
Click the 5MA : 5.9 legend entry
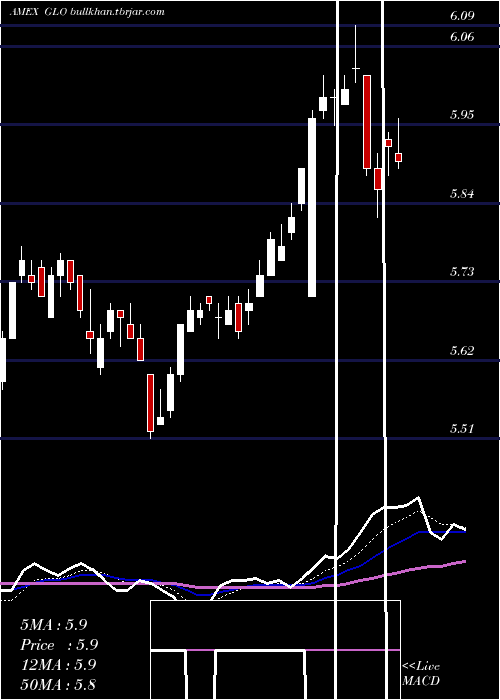point(54,625)
